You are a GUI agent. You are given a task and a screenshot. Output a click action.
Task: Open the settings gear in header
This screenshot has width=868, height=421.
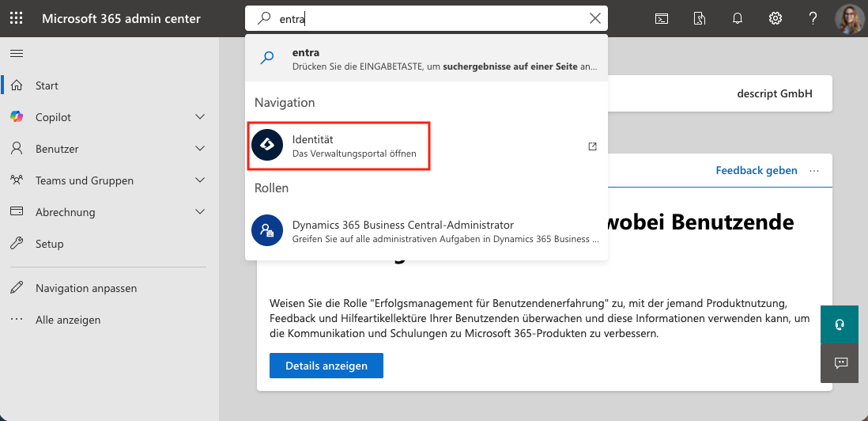[x=775, y=18]
